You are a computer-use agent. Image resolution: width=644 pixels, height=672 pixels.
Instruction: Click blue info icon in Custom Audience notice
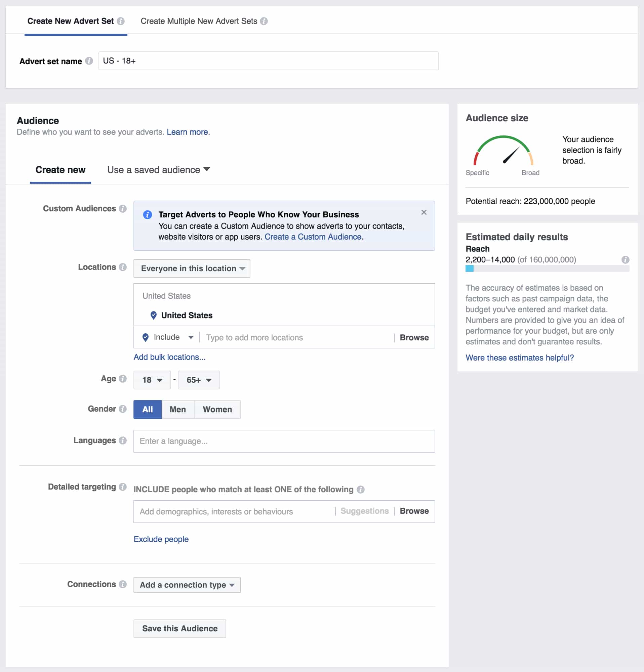click(x=148, y=215)
